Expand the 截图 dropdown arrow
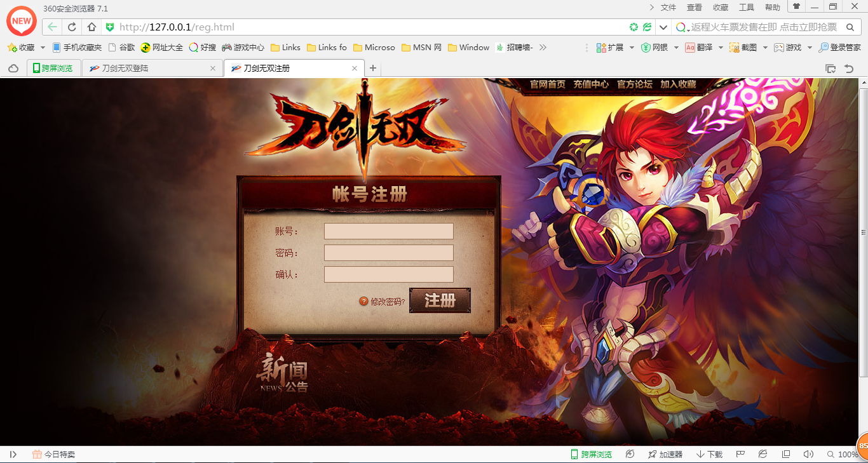Screen dimensions: 868x463 [765, 48]
